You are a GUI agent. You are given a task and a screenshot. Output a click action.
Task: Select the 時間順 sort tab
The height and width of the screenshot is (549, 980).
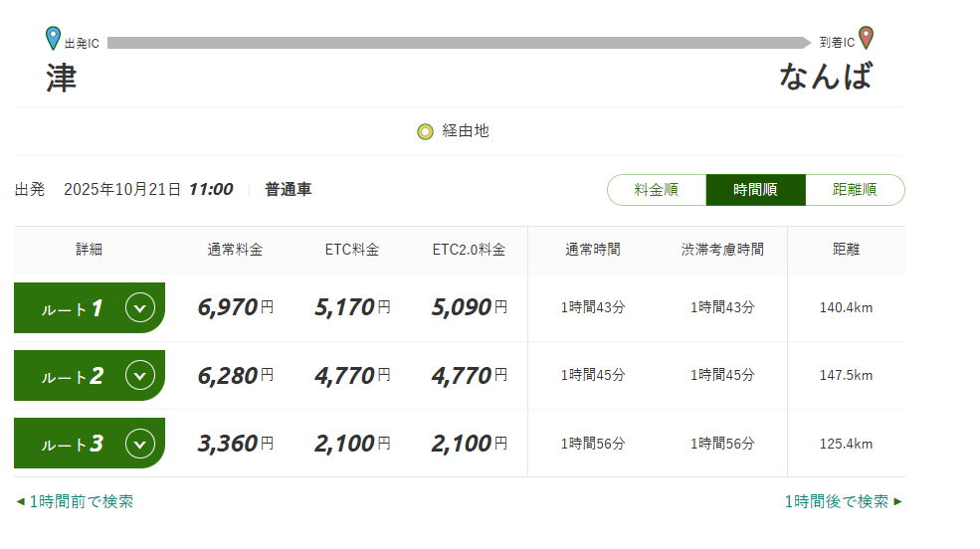pyautogui.click(x=755, y=190)
